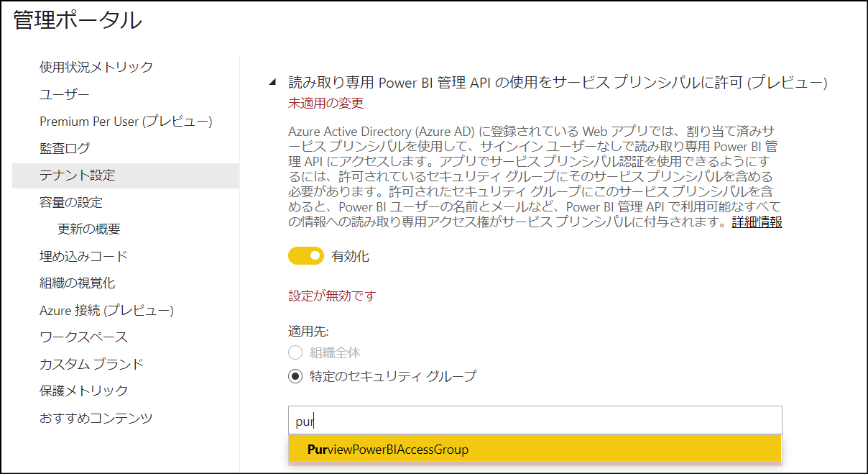Go to 組織の視覚化
Screen dimensions: 868x474
click(x=77, y=283)
